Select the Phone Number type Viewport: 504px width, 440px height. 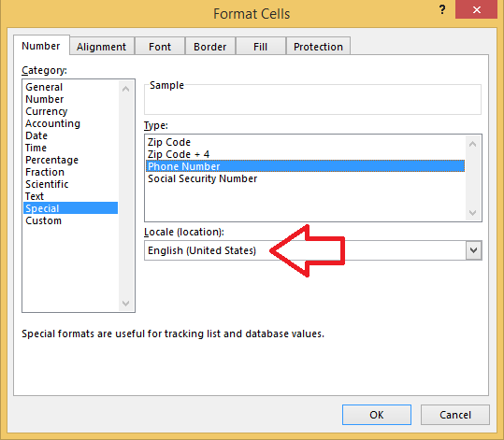click(x=306, y=166)
